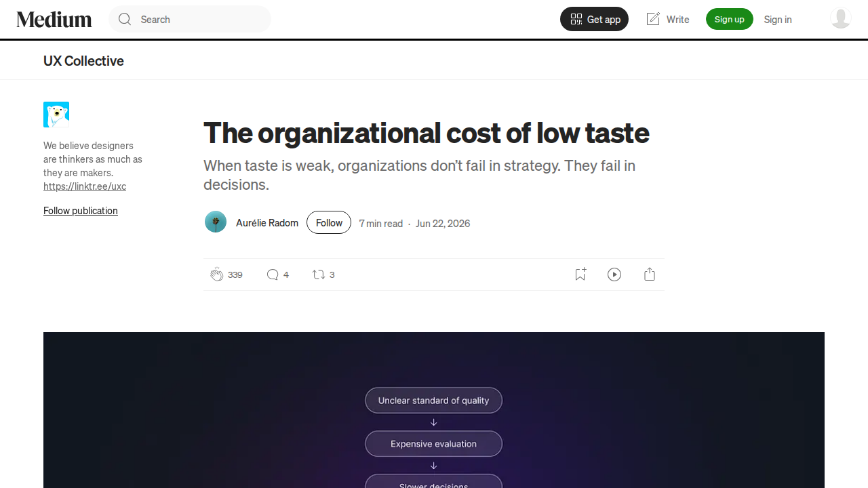The width and height of the screenshot is (868, 488).
Task: Click the Write pencil icon
Action: coord(653,19)
